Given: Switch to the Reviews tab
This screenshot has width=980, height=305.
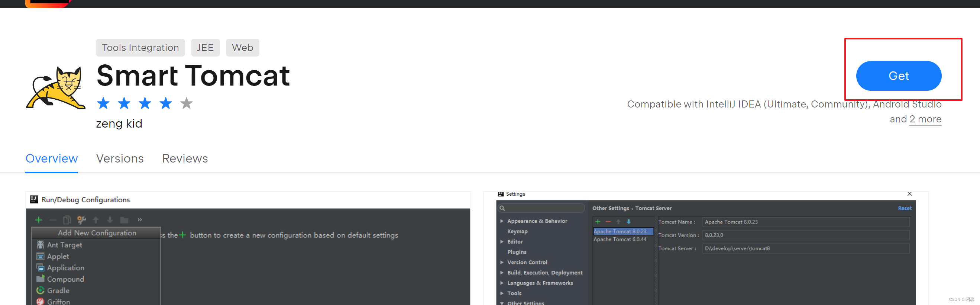Looking at the screenshot, I should 185,158.
